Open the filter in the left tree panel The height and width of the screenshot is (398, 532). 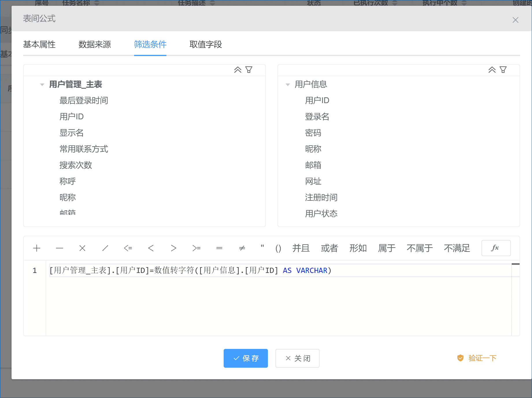coord(249,70)
